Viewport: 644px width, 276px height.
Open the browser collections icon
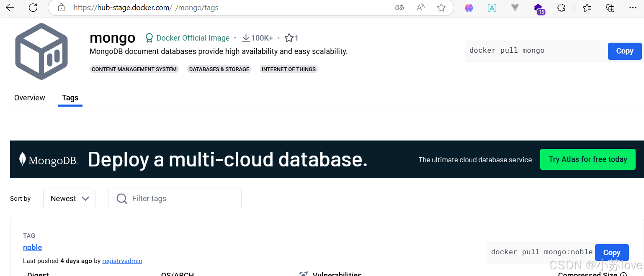(x=611, y=8)
